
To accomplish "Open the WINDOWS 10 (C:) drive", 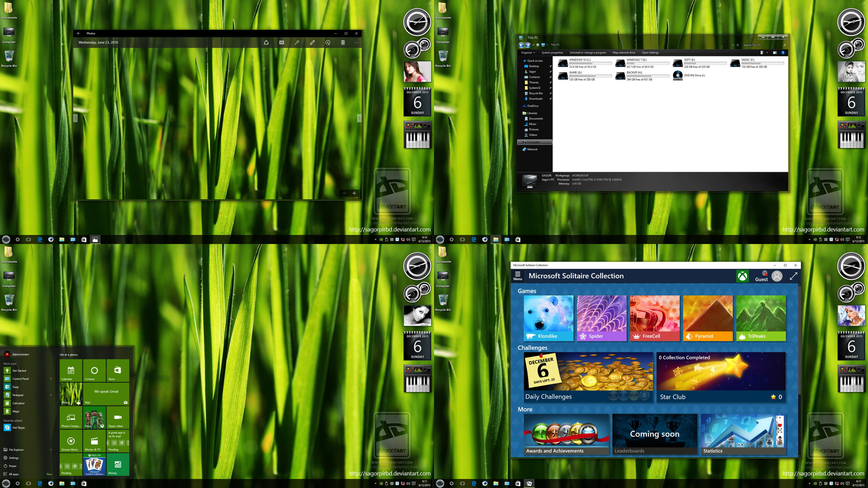I will pyautogui.click(x=585, y=63).
